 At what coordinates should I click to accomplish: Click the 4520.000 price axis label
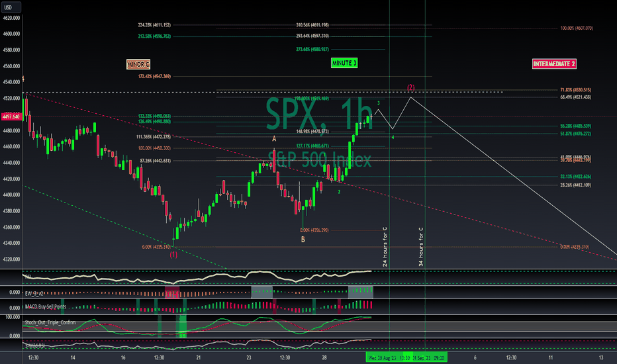[x=11, y=99]
